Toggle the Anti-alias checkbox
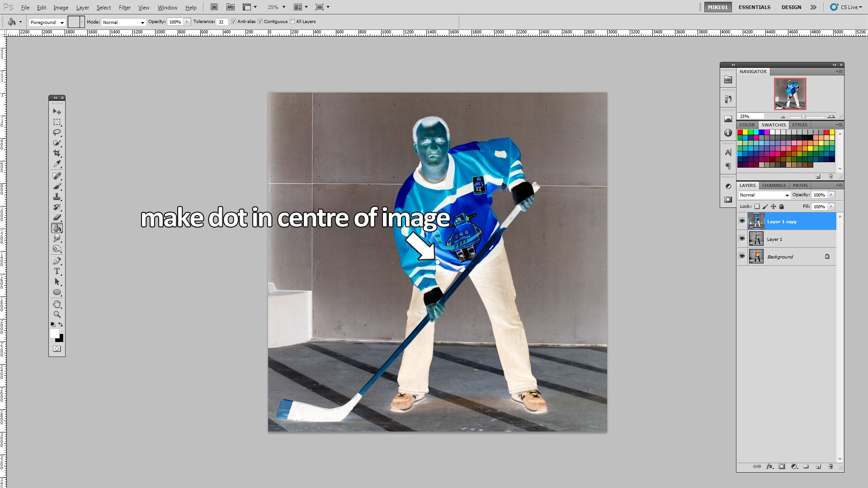Screen dimensions: 868x488 [234, 22]
